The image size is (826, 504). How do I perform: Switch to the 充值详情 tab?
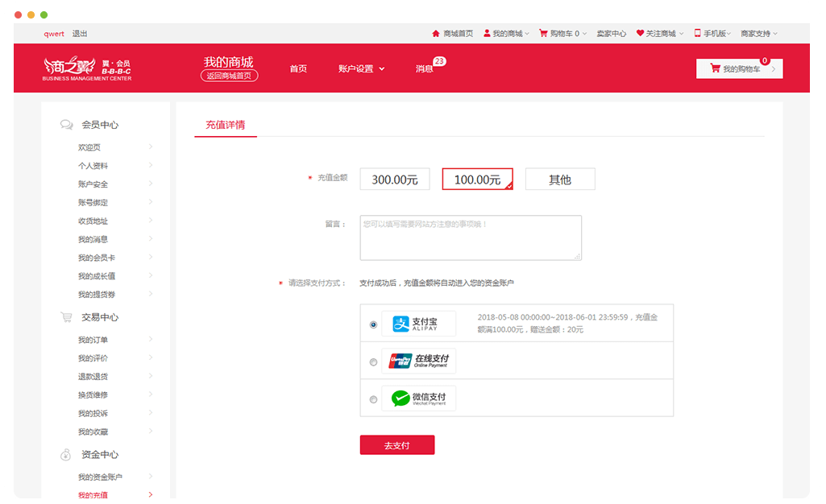tap(225, 125)
